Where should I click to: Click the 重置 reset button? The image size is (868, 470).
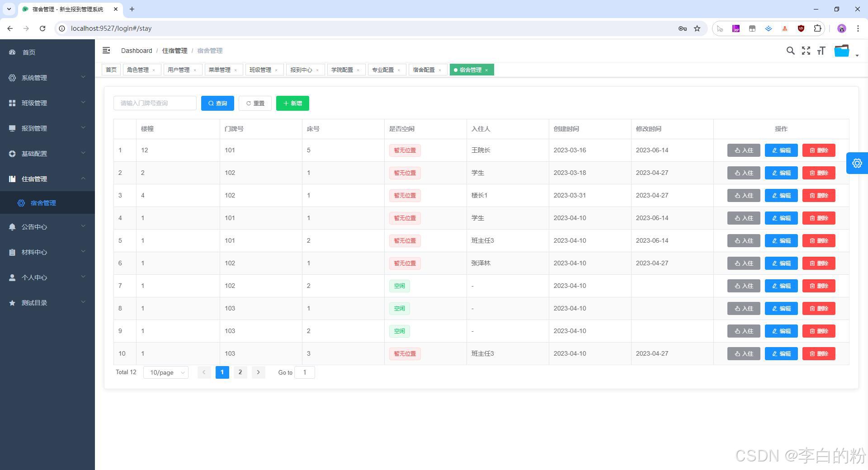(x=255, y=103)
